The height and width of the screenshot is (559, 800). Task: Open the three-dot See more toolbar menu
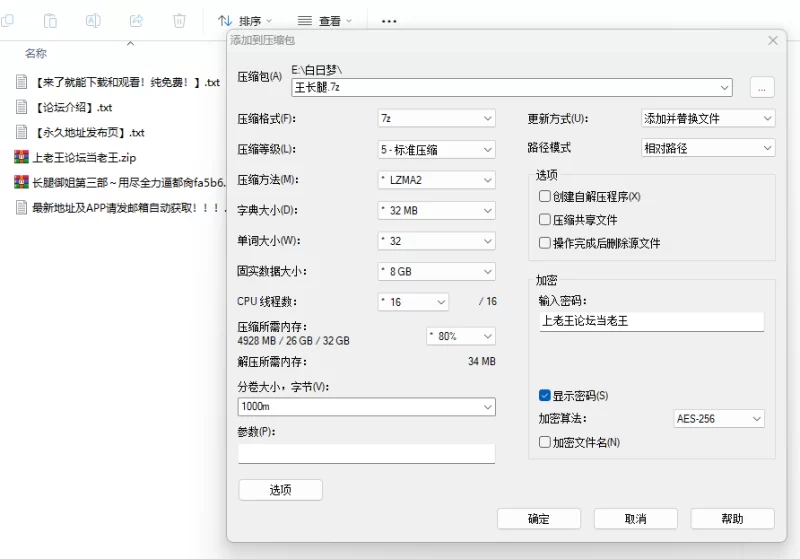(389, 21)
